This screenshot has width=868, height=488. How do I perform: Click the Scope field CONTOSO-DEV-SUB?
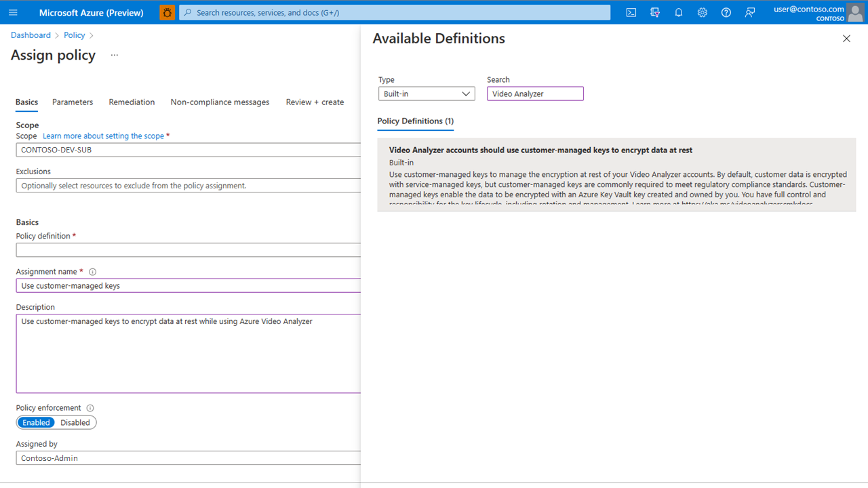coord(189,150)
